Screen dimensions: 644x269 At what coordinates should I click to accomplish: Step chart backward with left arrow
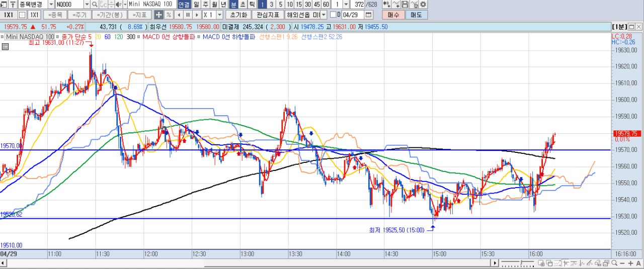pyautogui.click(x=179, y=15)
